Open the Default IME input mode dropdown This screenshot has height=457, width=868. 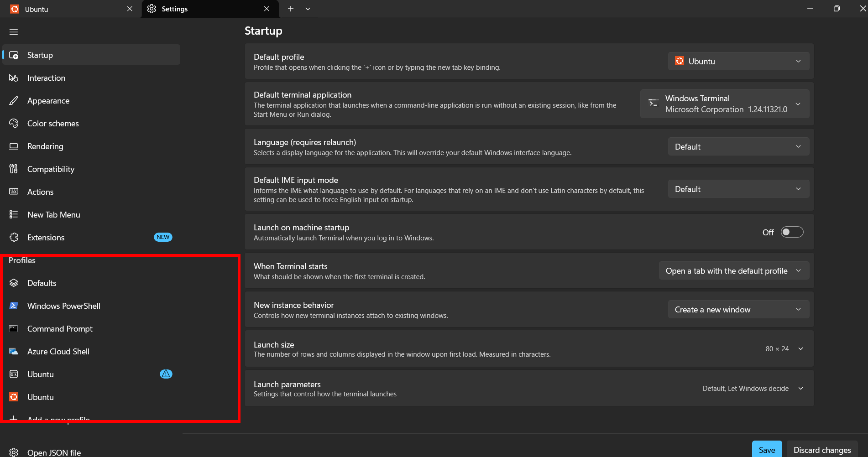point(738,189)
